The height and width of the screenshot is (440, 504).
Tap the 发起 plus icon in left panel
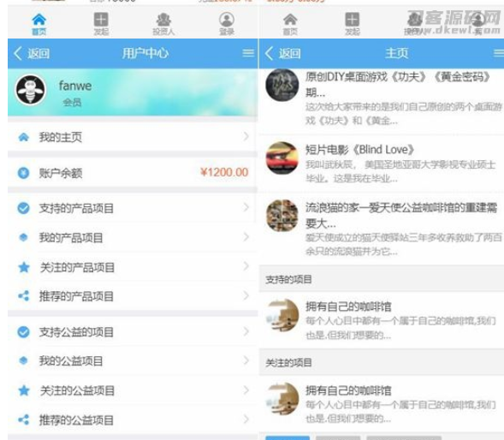(101, 20)
